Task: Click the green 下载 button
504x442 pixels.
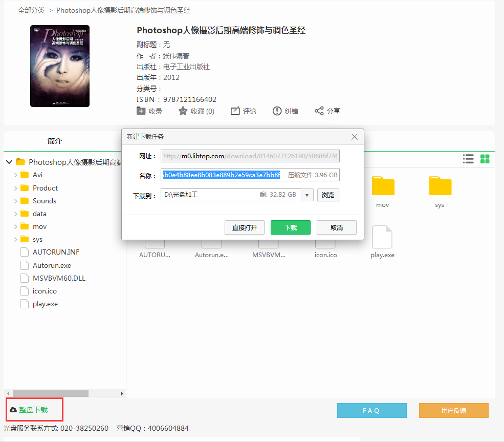Action: (x=291, y=227)
